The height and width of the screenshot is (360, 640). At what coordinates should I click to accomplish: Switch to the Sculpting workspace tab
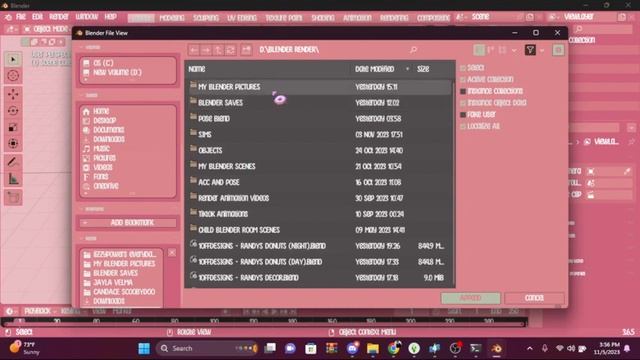pyautogui.click(x=206, y=18)
